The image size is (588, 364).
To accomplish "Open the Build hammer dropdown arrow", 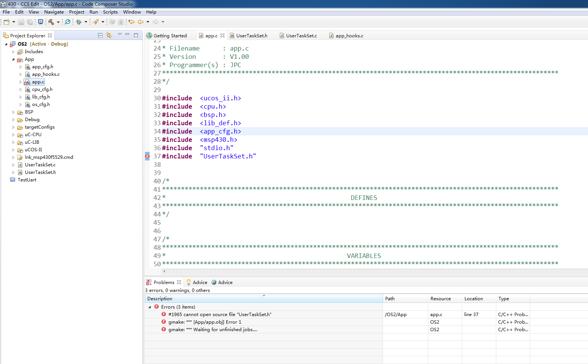I will pos(58,22).
